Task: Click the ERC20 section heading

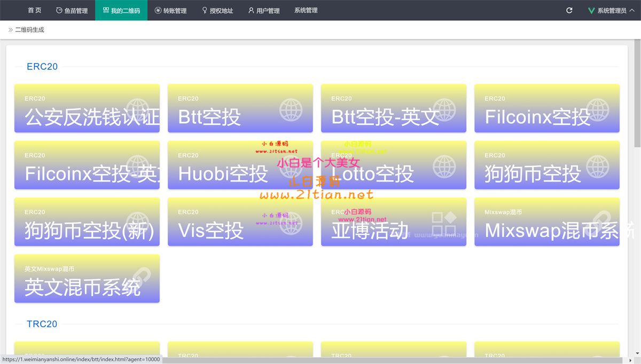Action: [42, 67]
